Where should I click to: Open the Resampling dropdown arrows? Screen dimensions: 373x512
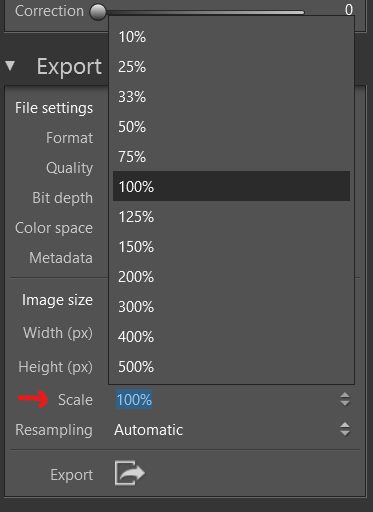[345, 429]
